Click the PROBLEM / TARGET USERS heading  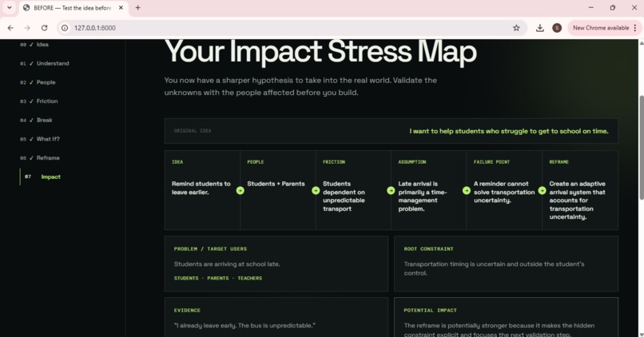click(210, 248)
